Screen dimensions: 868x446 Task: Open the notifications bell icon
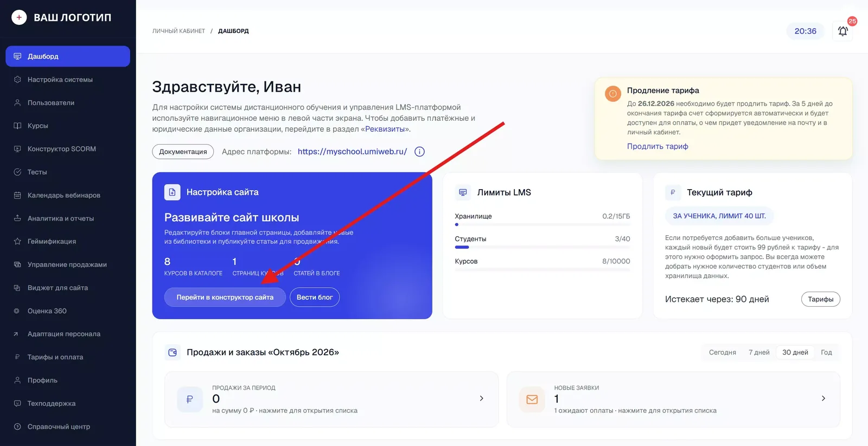[843, 31]
